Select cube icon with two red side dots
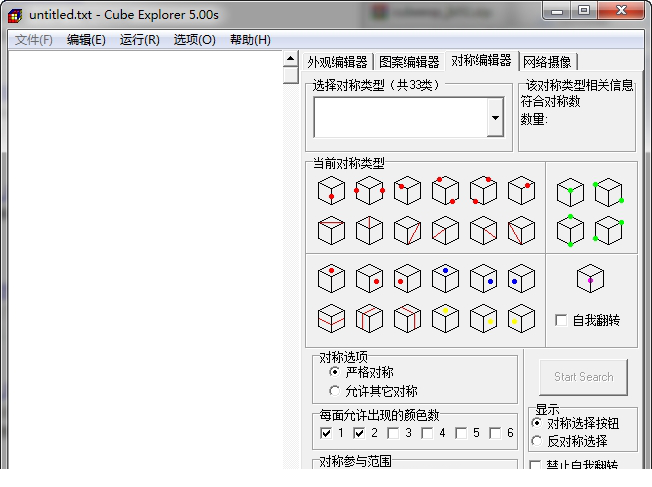Image resolution: width=652 pixels, height=487 pixels. (369, 190)
